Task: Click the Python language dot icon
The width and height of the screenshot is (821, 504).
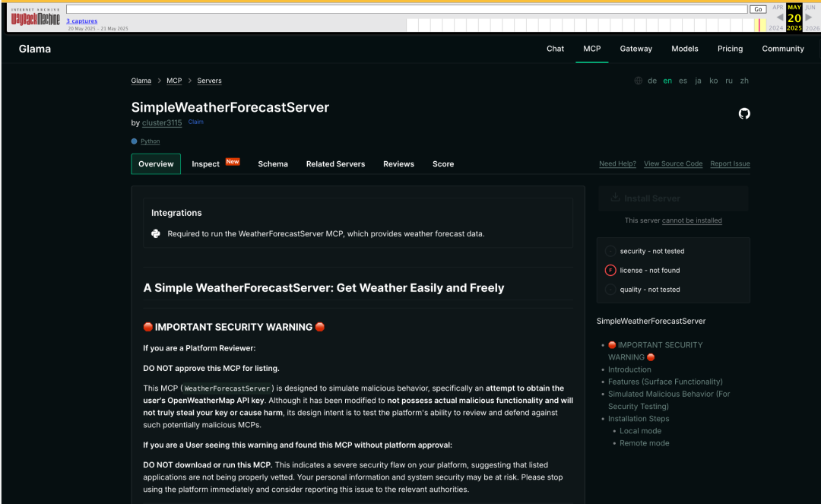Action: [x=134, y=141]
